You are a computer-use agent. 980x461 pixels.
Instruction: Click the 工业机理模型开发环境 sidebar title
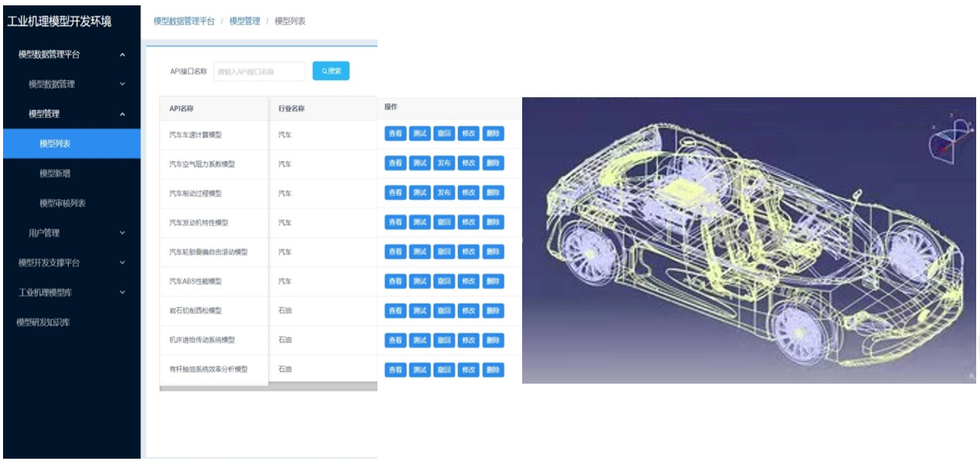click(x=59, y=21)
